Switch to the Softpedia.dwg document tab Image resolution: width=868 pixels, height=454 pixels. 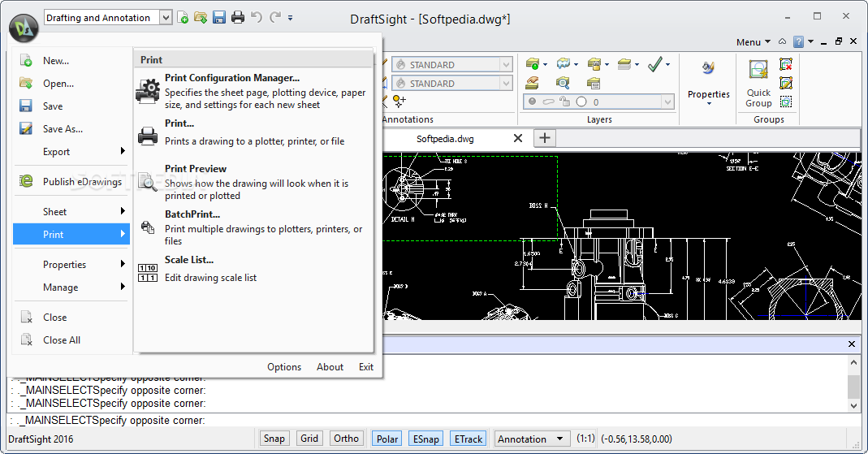(445, 139)
